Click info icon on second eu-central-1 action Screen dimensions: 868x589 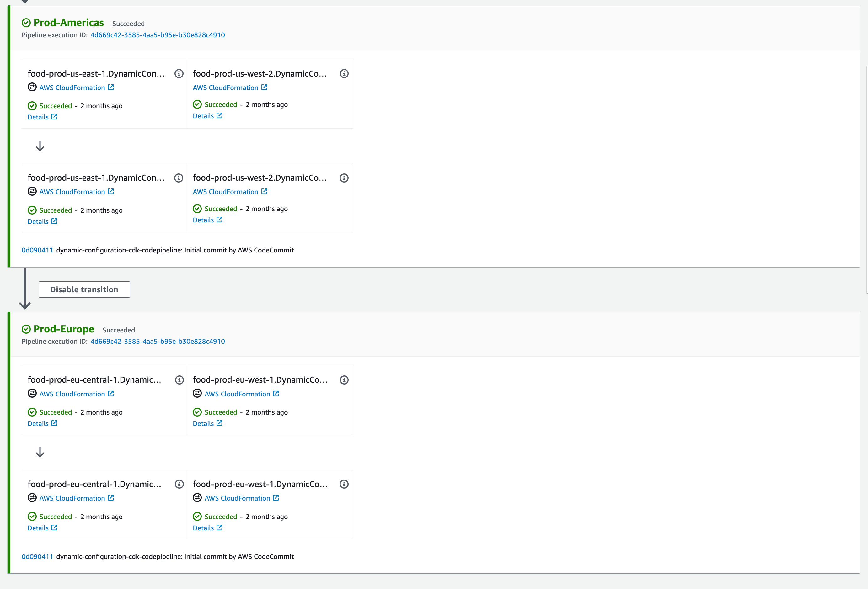(x=179, y=484)
